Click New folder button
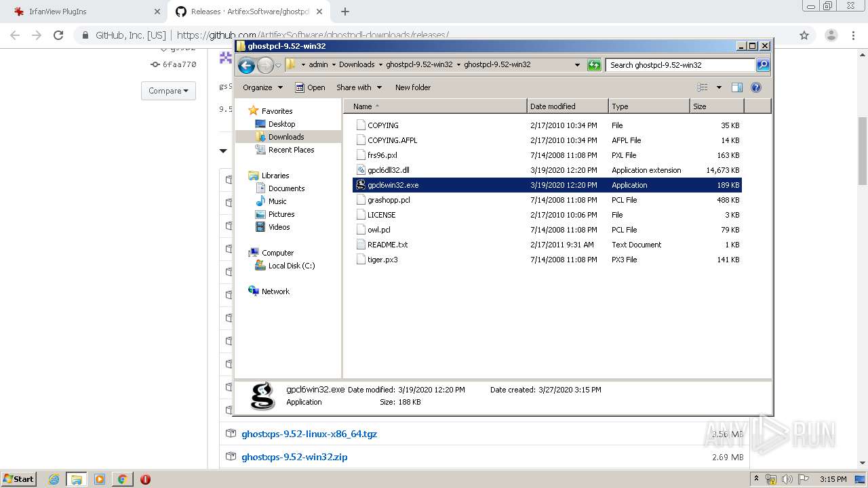Image resolution: width=868 pixels, height=488 pixels. click(x=413, y=87)
